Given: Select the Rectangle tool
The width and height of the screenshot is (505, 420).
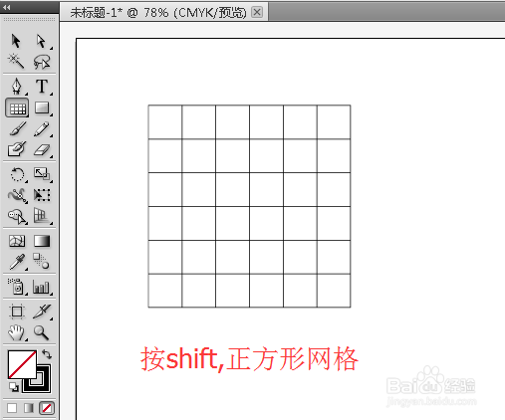Looking at the screenshot, I should pos(42,107).
